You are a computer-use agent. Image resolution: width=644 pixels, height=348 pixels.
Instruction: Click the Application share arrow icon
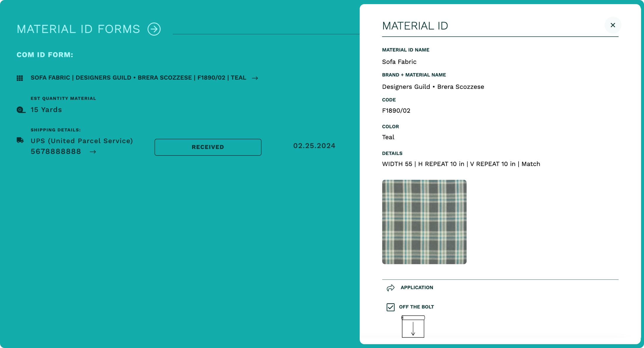(x=390, y=288)
